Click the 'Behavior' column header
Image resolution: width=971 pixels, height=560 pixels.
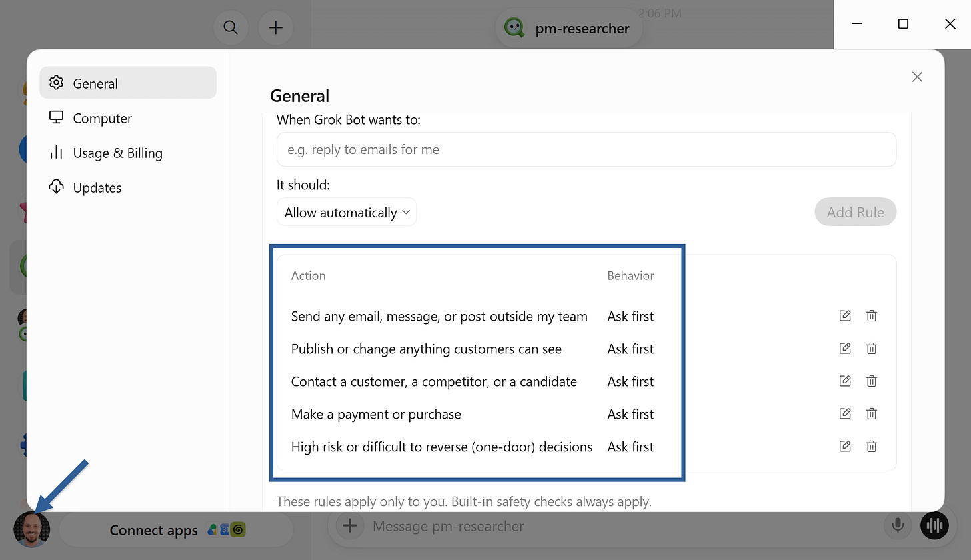[x=630, y=275]
